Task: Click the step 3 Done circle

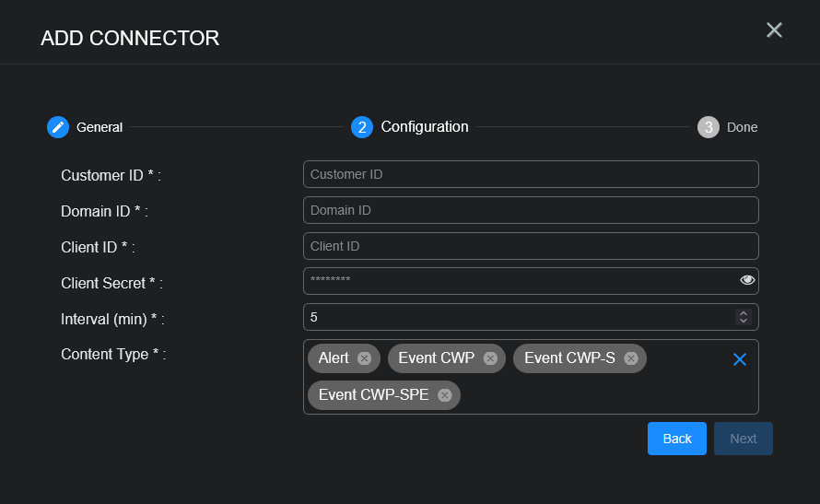Action: (x=708, y=127)
